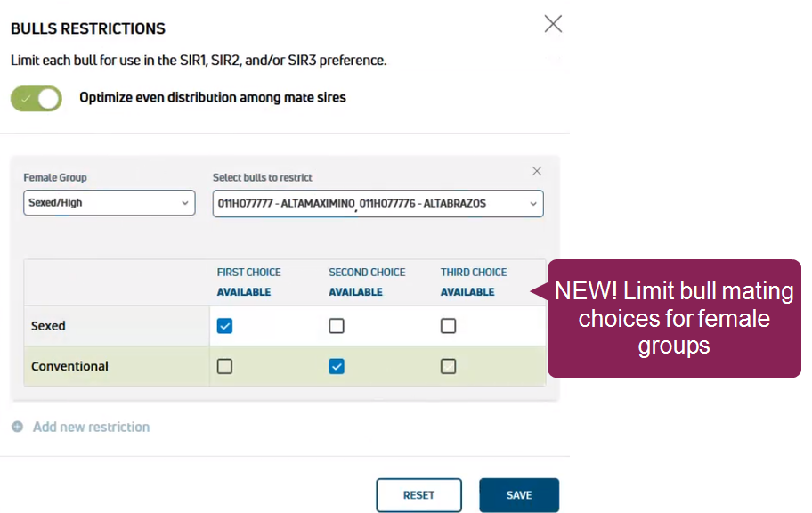Image resolution: width=812 pixels, height=513 pixels.
Task: Close the Bulls Restrictions dialog
Action: (x=553, y=24)
